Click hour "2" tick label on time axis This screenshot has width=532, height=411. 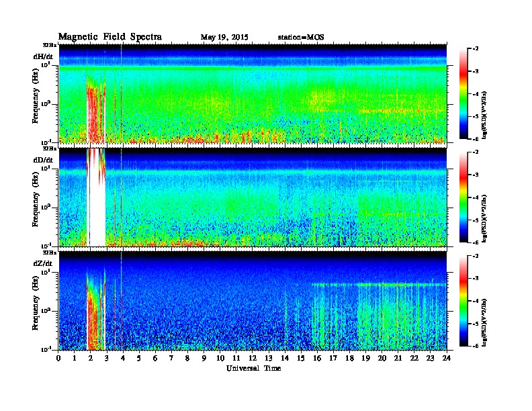[x=91, y=358]
